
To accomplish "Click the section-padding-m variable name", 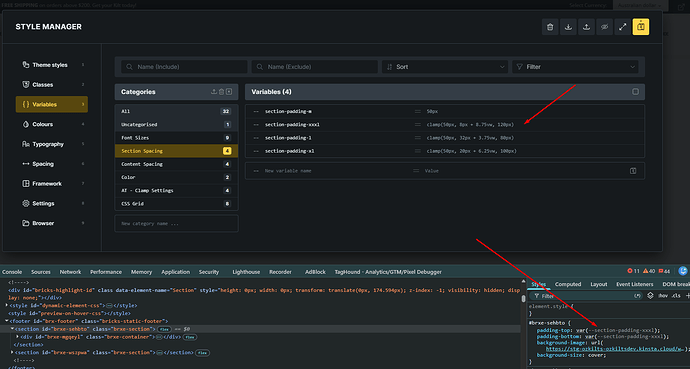I will [288, 112].
